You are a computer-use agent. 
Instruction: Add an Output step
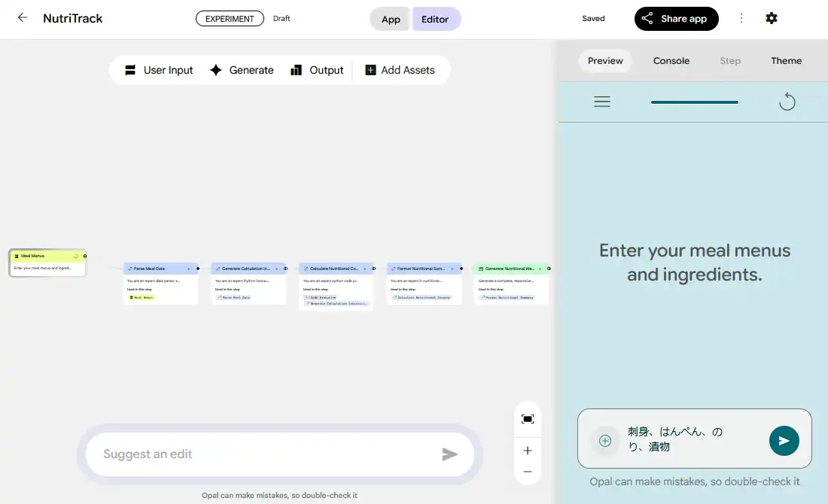(x=317, y=70)
